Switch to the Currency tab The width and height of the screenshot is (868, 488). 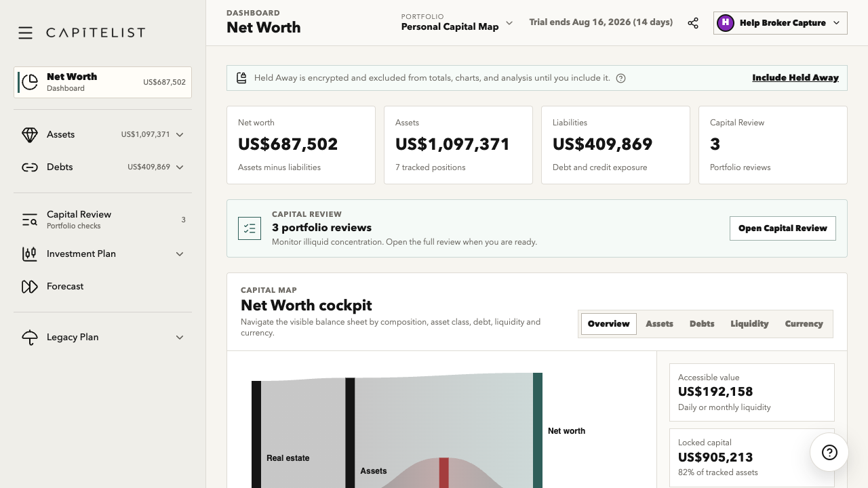(x=804, y=324)
